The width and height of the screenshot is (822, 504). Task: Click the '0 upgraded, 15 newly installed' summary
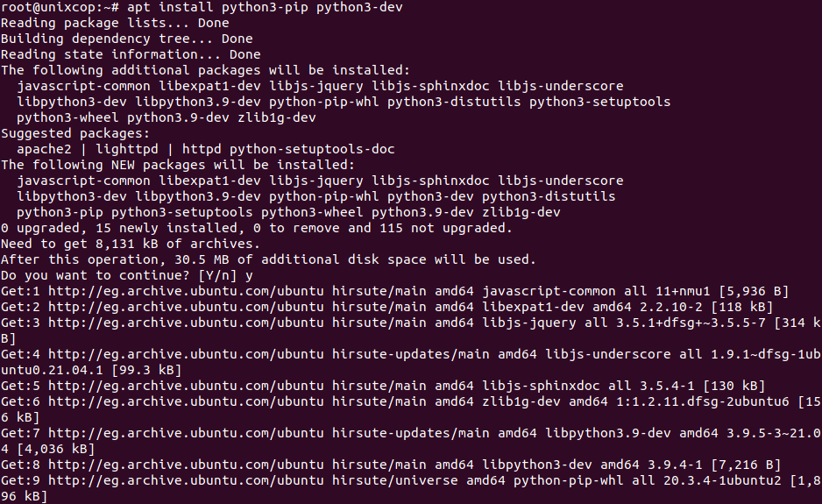pyautogui.click(x=257, y=228)
